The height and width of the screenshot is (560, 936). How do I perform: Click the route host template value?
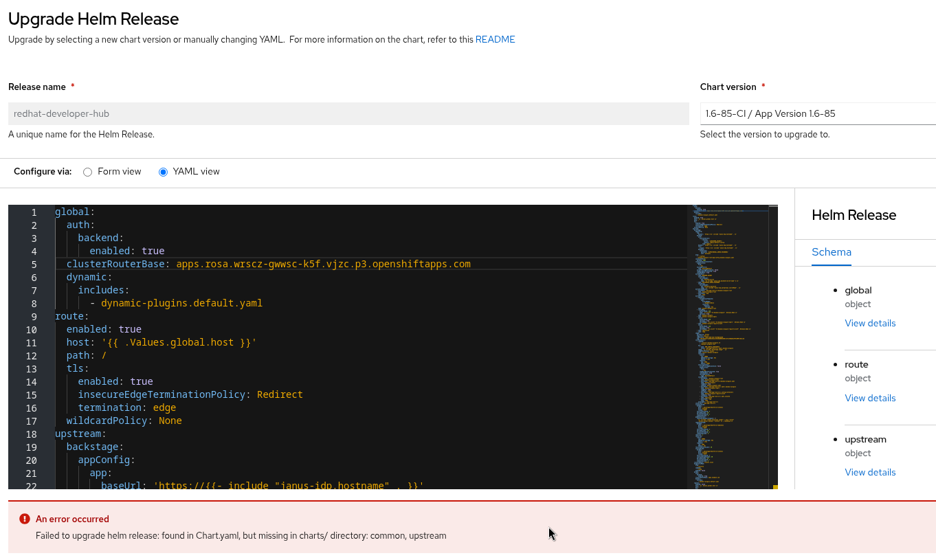179,343
